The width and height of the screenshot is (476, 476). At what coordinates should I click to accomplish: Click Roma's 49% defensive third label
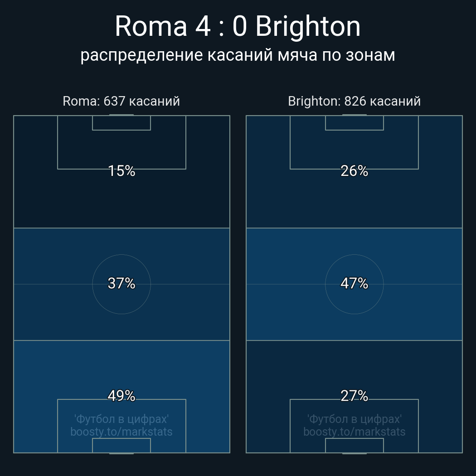[x=121, y=396]
